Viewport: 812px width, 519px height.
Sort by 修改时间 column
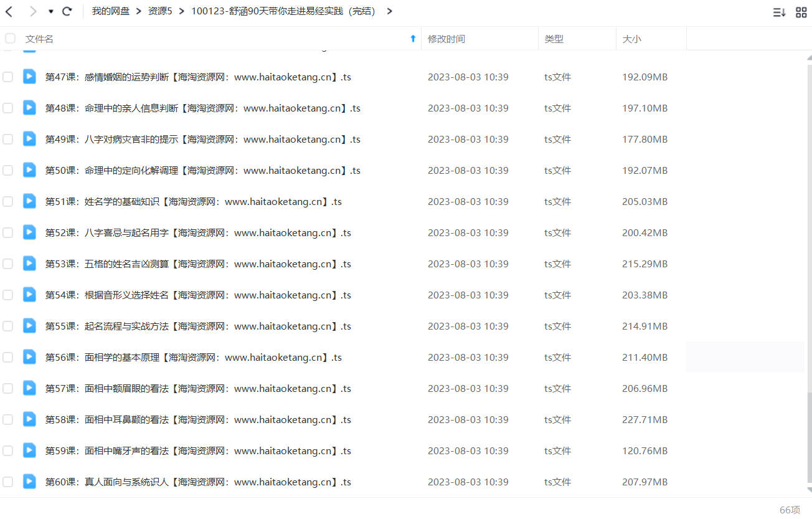coord(446,39)
